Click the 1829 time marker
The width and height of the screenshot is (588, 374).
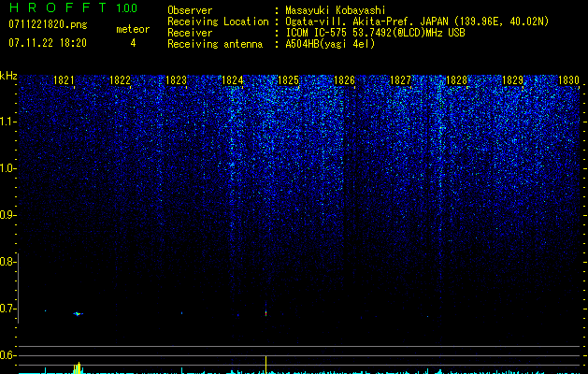click(512, 80)
